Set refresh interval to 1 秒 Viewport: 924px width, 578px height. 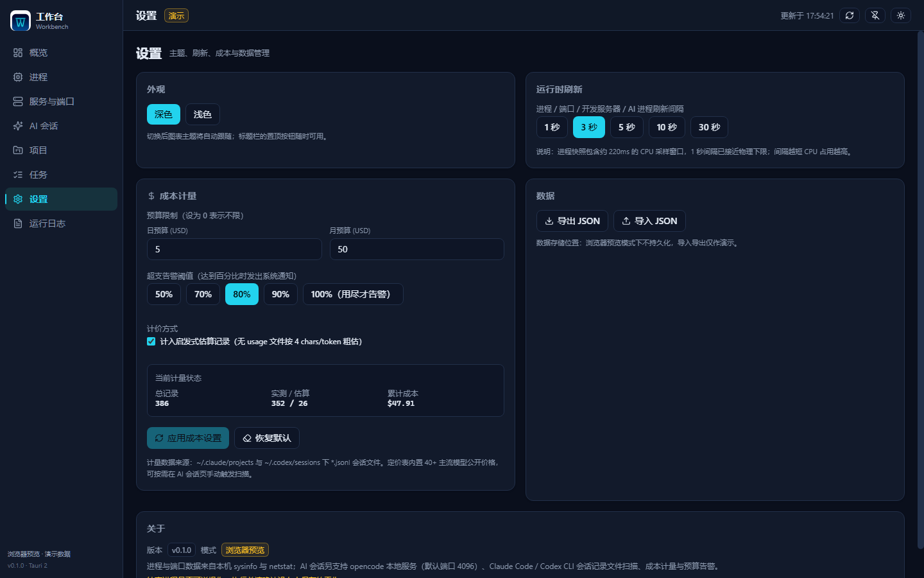552,127
